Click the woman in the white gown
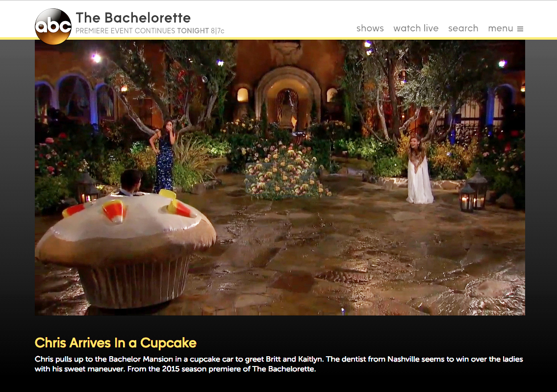Image resolution: width=557 pixels, height=392 pixels. [419, 170]
